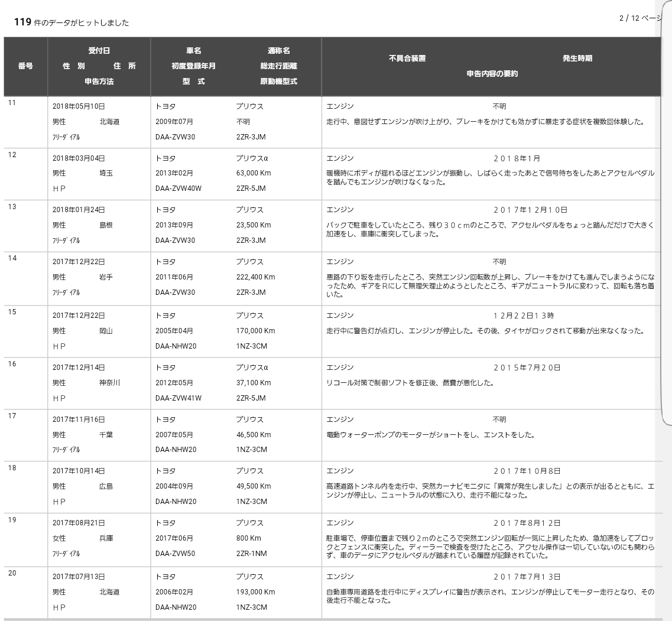
Task: Click the '2 / 12 ページ' page indicator
Action: coord(640,18)
